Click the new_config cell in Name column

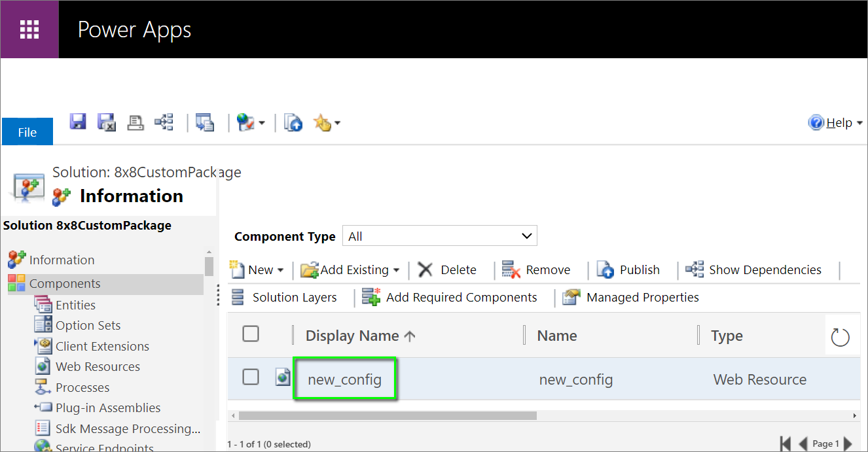pos(576,379)
